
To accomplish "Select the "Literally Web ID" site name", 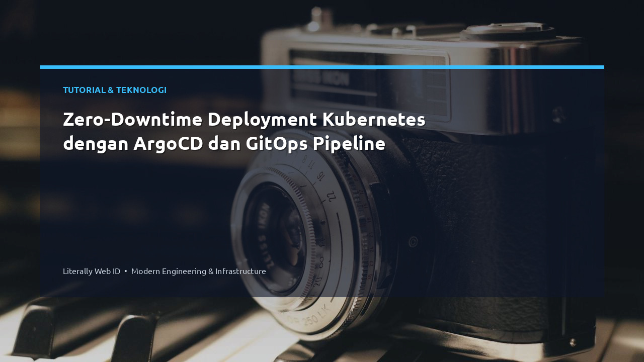I will pyautogui.click(x=92, y=271).
